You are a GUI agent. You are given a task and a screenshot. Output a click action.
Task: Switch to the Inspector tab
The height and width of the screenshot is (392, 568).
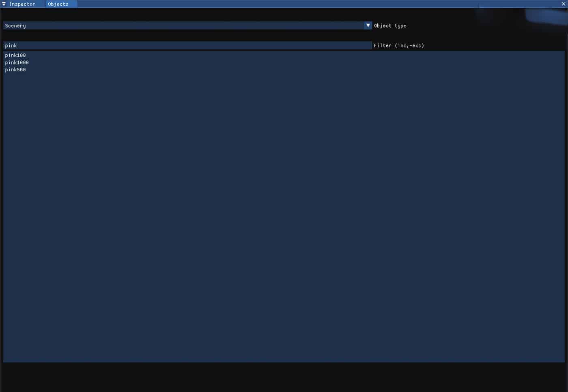coord(22,4)
